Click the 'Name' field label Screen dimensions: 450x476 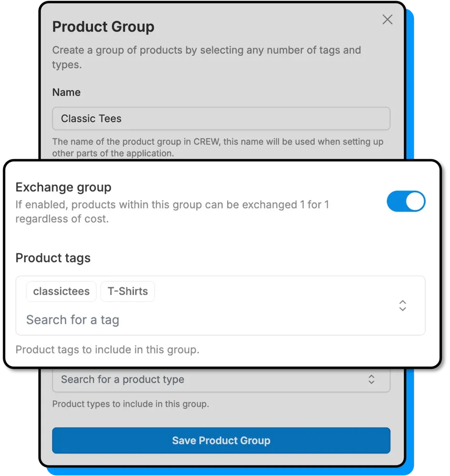pyautogui.click(x=66, y=92)
